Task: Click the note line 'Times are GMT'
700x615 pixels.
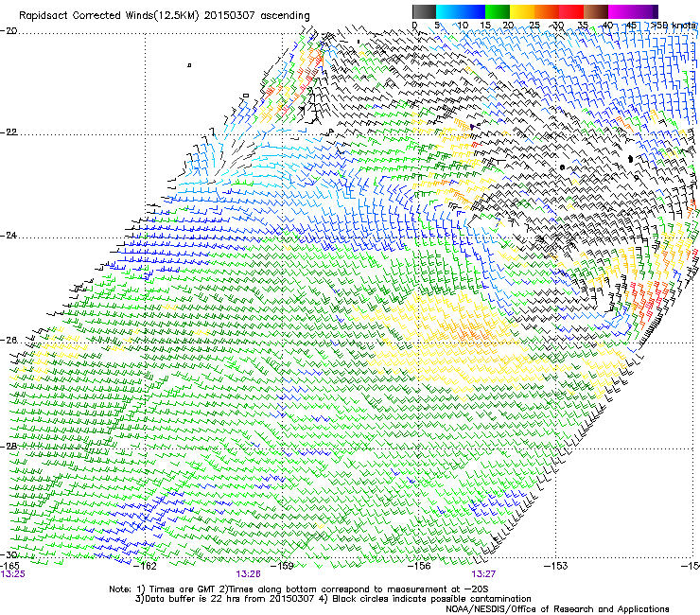Action: (x=181, y=589)
